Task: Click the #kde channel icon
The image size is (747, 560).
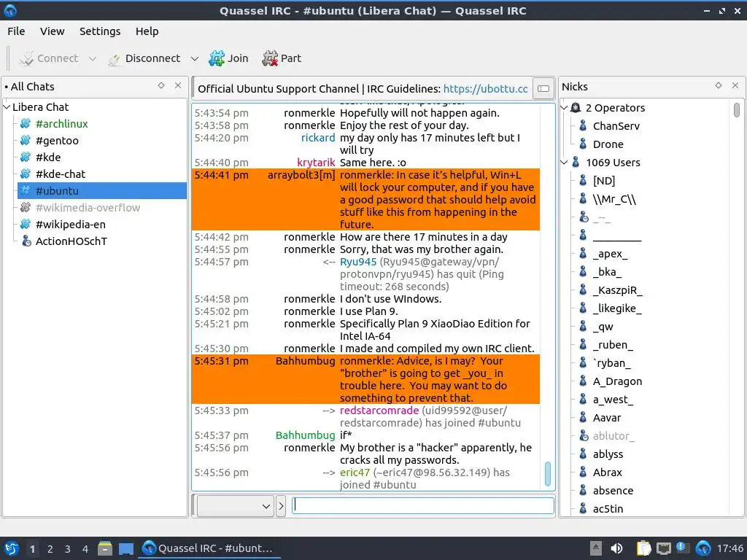Action: click(26, 157)
